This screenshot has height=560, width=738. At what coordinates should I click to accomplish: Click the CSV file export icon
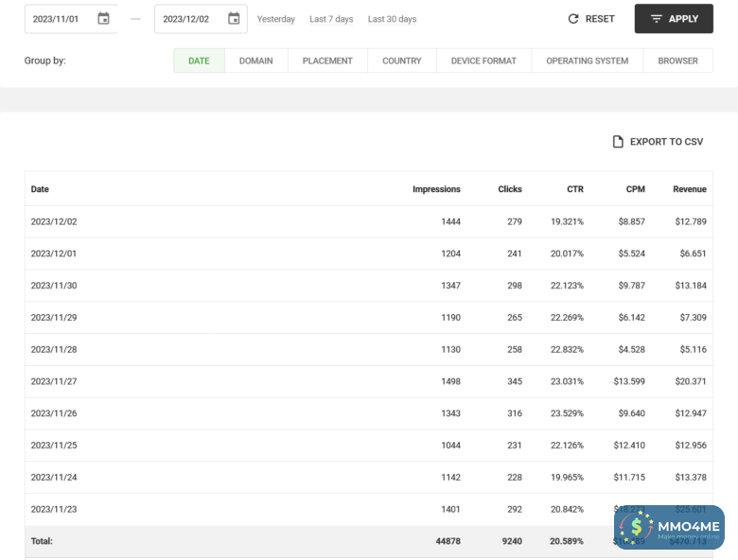point(618,142)
